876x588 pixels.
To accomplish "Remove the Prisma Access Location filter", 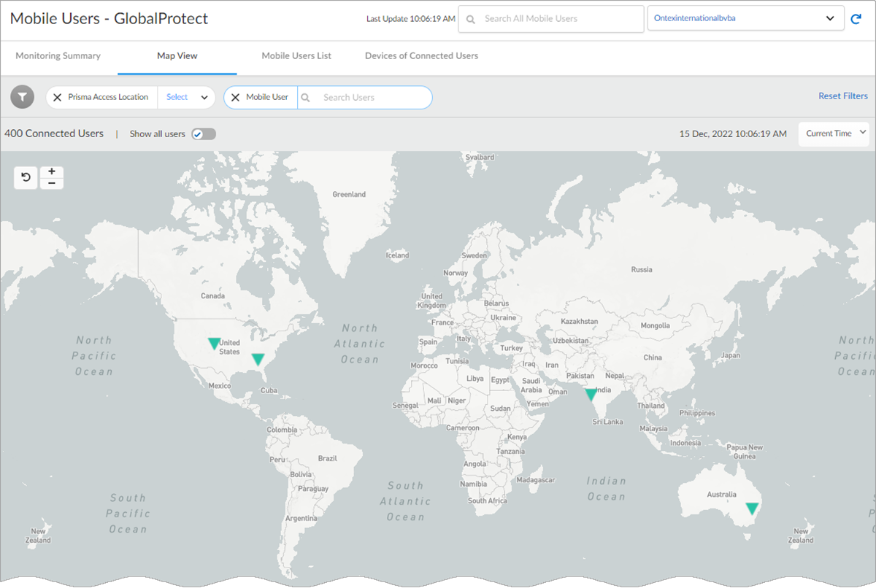I will [x=57, y=97].
